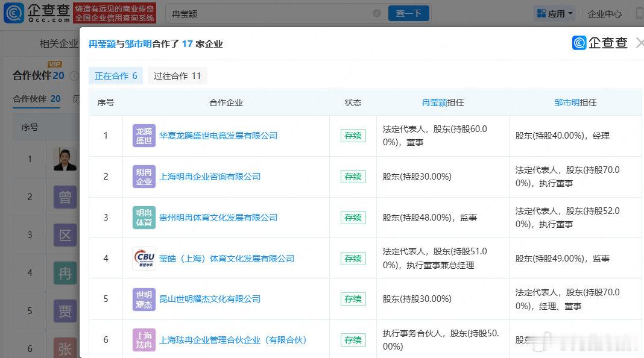
Task: Click the 状态 column header
Action: tap(353, 102)
